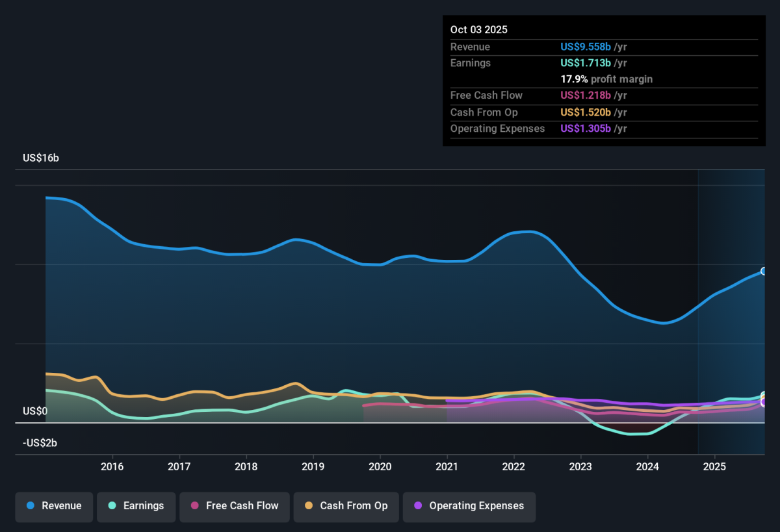
Task: Select the 2016 label on the x-axis
Action: tap(112, 466)
